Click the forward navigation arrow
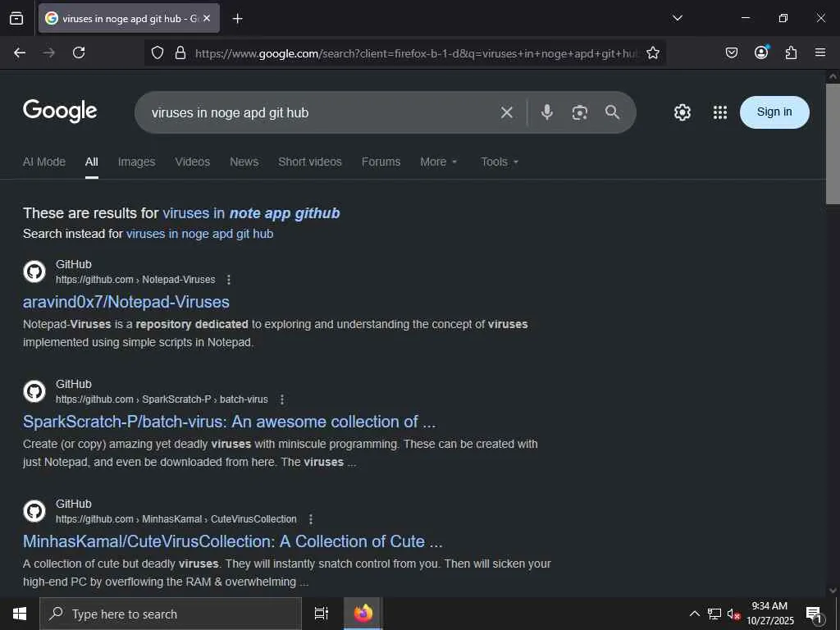 [x=49, y=52]
